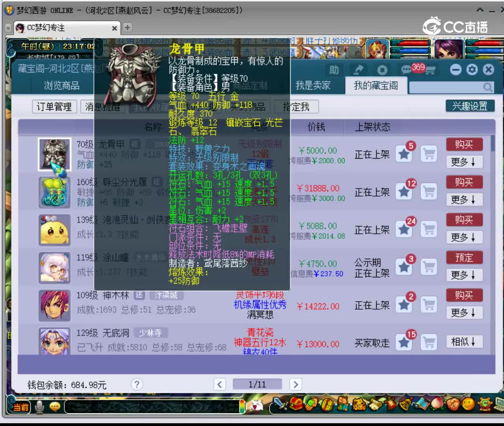Click 预定 for 涂山瞳 listing
504x426 pixels.
(x=464, y=258)
